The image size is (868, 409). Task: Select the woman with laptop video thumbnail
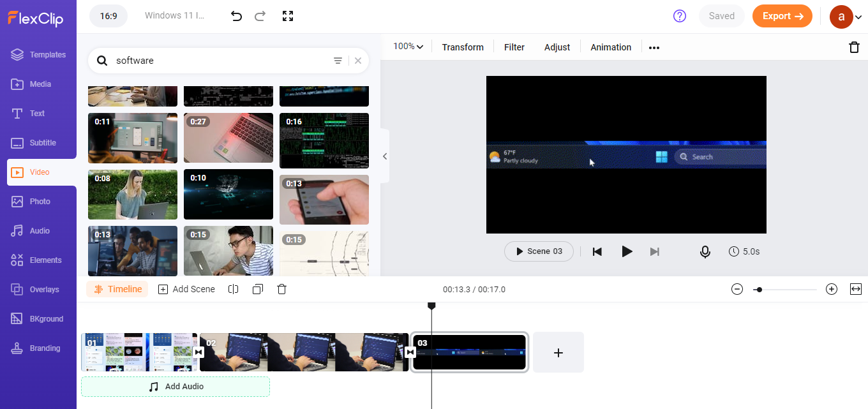[133, 195]
